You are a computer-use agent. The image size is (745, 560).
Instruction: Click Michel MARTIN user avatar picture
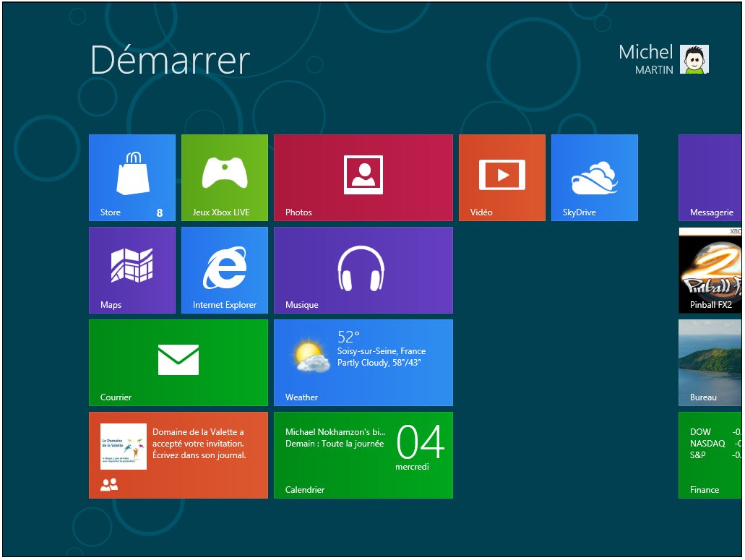694,59
